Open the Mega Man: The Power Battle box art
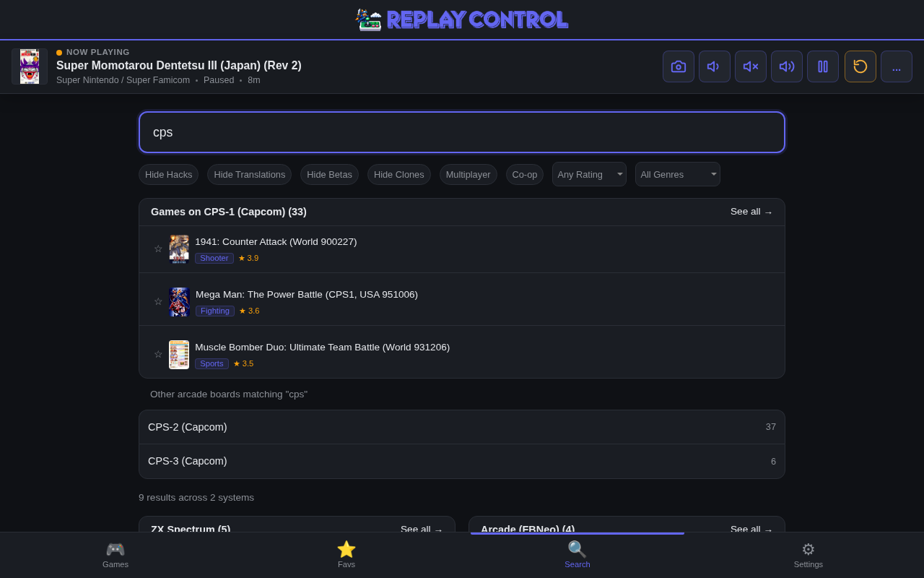Image resolution: width=924 pixels, height=578 pixels. click(x=179, y=302)
